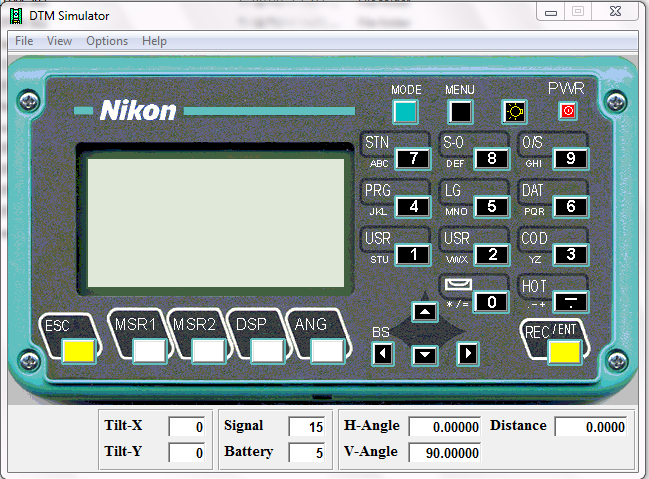Screen dimensions: 649x479
Task: Tap the HOT minus/decimal key
Action: (570, 303)
